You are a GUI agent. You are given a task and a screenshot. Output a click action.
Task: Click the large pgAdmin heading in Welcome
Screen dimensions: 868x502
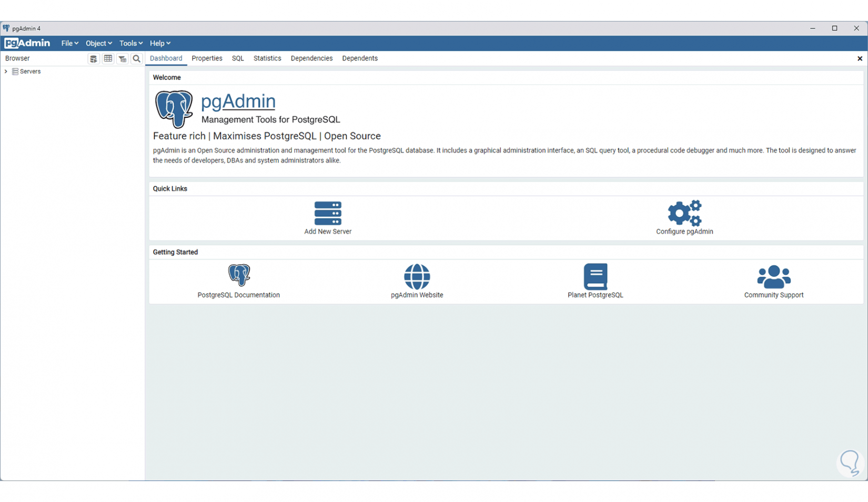(238, 101)
